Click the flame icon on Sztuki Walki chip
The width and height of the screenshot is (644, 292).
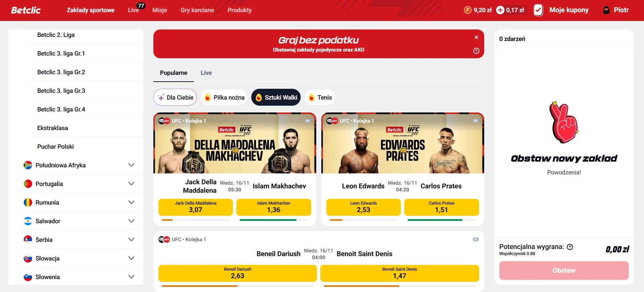pyautogui.click(x=259, y=97)
